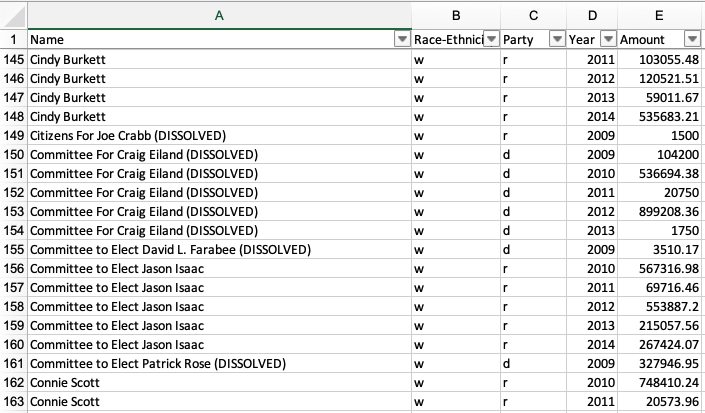Viewport: 705px width, 413px height.
Task: Click the Party header cell text
Action: coord(518,40)
